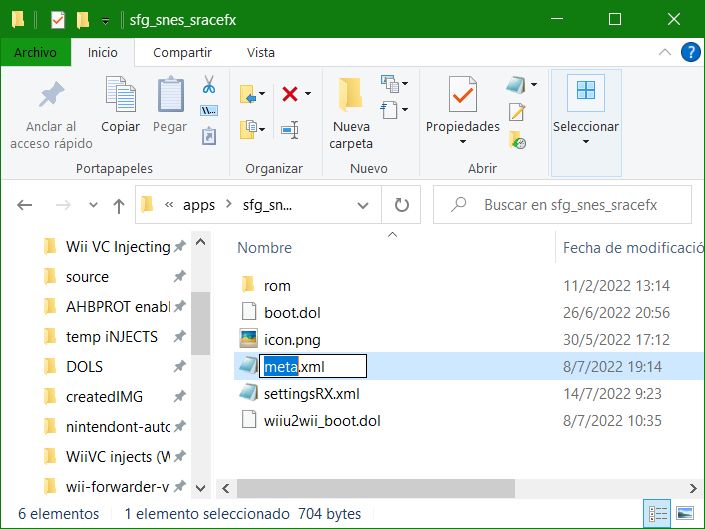Switch to details view layout

657,513
